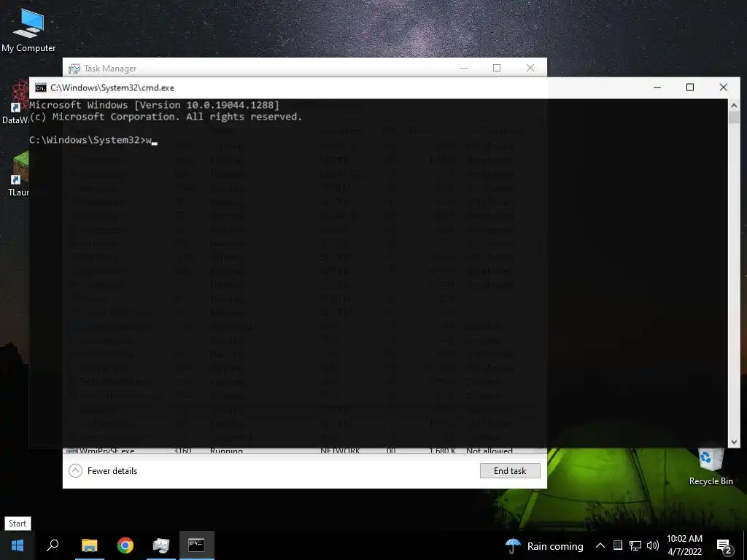Click the End task button

510,471
